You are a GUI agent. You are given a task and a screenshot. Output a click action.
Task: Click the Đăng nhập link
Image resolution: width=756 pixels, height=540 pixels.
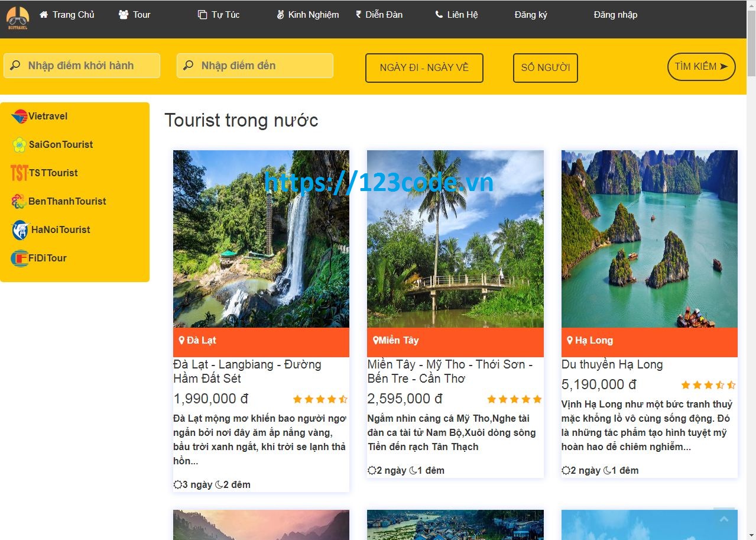[615, 14]
